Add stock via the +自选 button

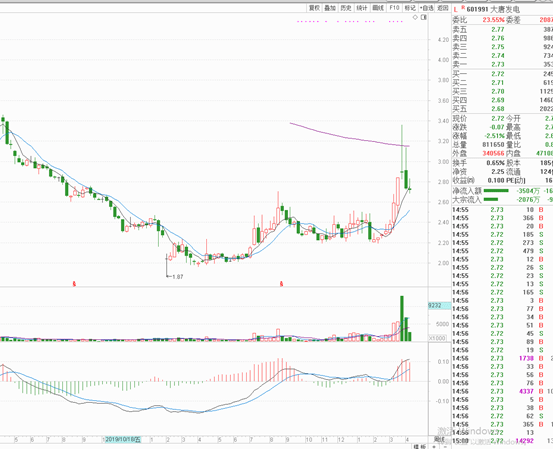coord(427,8)
